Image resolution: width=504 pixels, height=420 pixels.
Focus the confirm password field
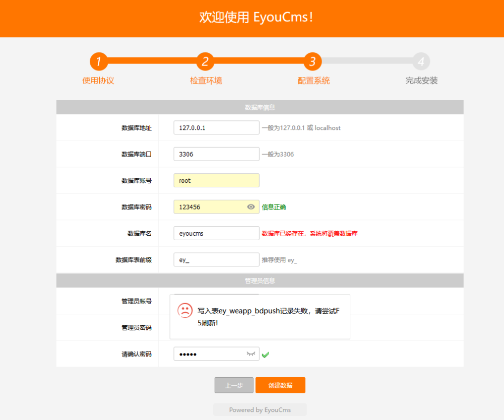[x=216, y=354]
